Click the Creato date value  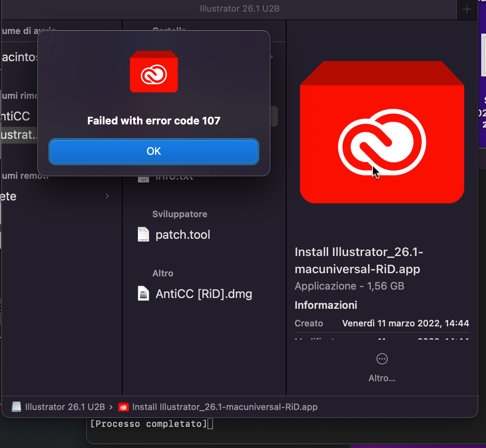pyautogui.click(x=406, y=323)
